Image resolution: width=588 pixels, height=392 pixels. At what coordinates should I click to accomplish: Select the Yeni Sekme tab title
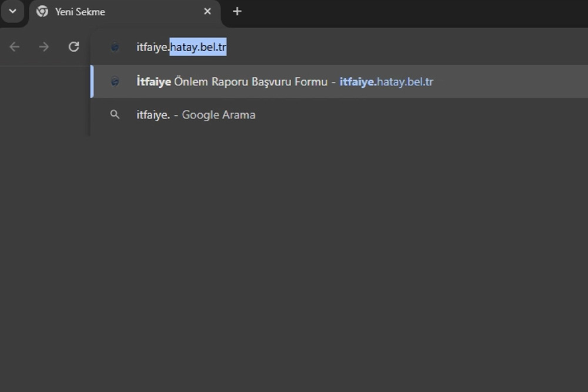[x=80, y=12]
